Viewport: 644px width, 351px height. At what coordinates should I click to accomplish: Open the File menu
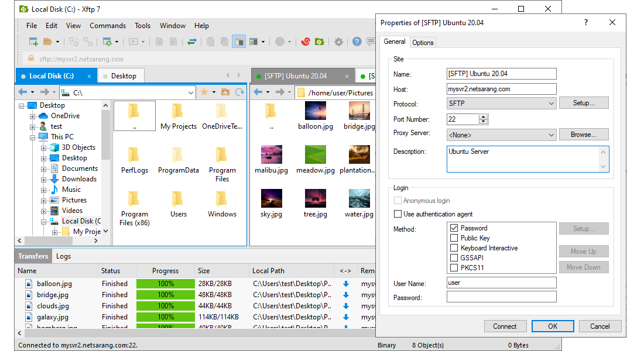point(32,26)
